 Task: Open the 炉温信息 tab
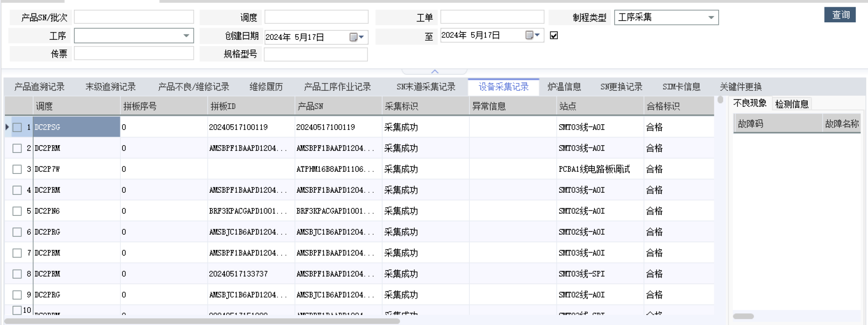pyautogui.click(x=564, y=87)
